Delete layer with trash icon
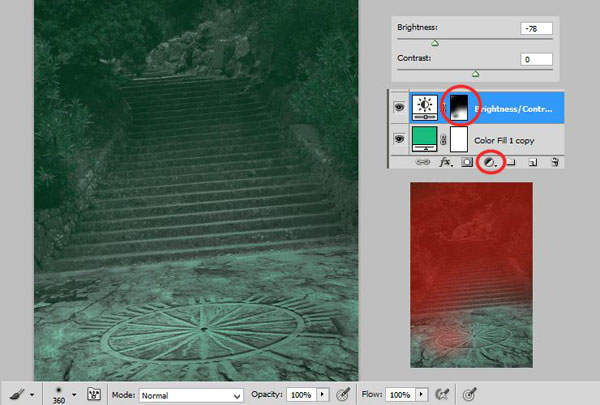600x405 pixels. pyautogui.click(x=555, y=162)
